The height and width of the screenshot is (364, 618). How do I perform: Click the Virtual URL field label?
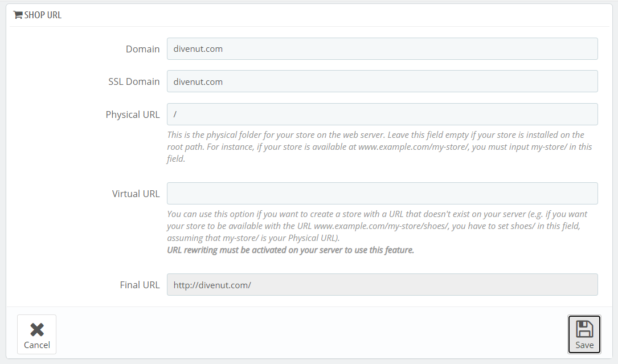click(136, 194)
